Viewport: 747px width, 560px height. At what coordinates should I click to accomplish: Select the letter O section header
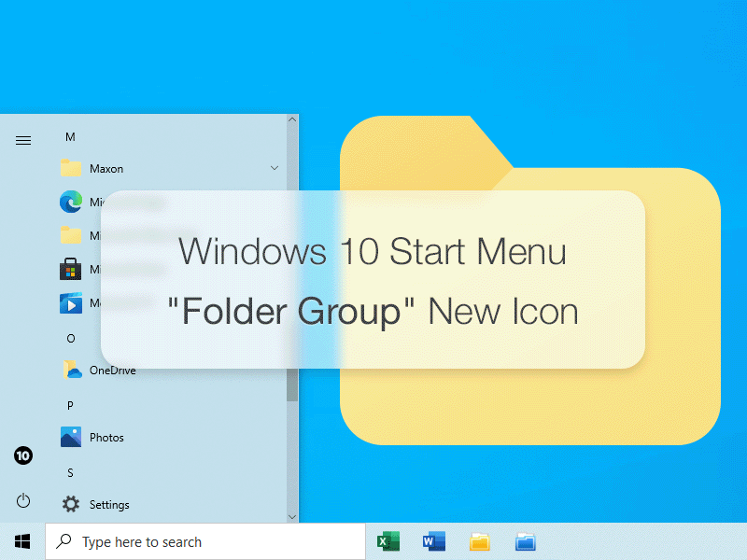[70, 338]
